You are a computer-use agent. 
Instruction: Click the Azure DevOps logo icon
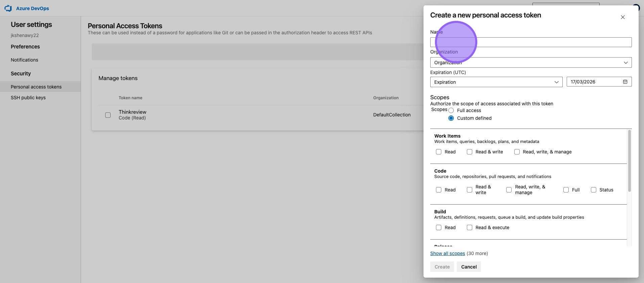tap(8, 8)
